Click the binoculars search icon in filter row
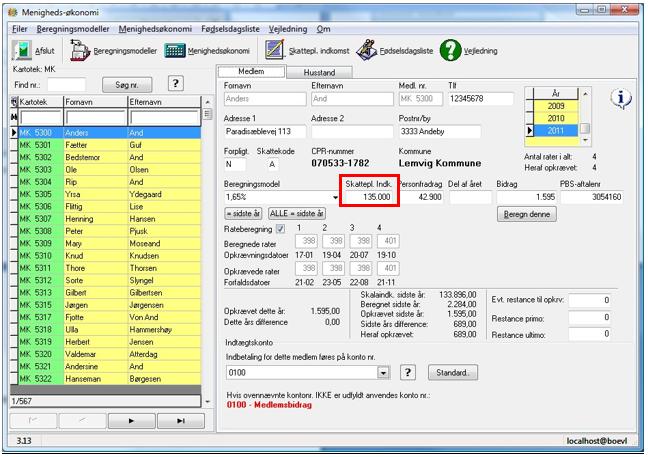The height and width of the screenshot is (457, 648). (14, 117)
